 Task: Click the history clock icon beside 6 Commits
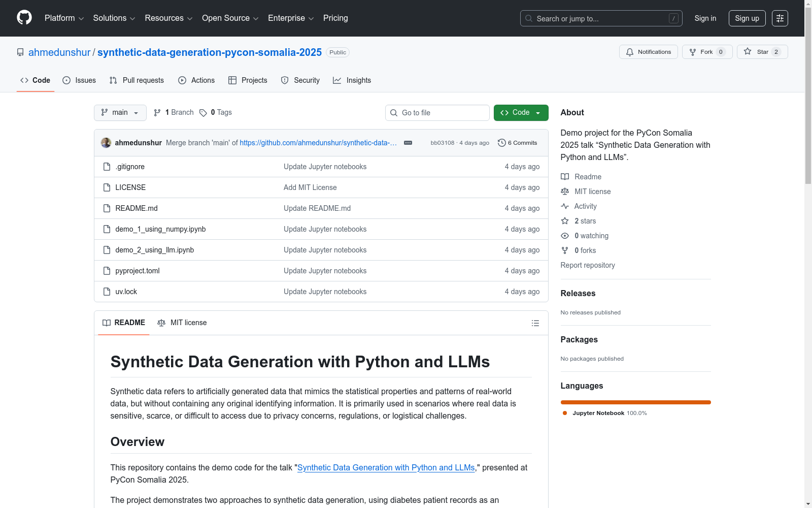(502, 143)
